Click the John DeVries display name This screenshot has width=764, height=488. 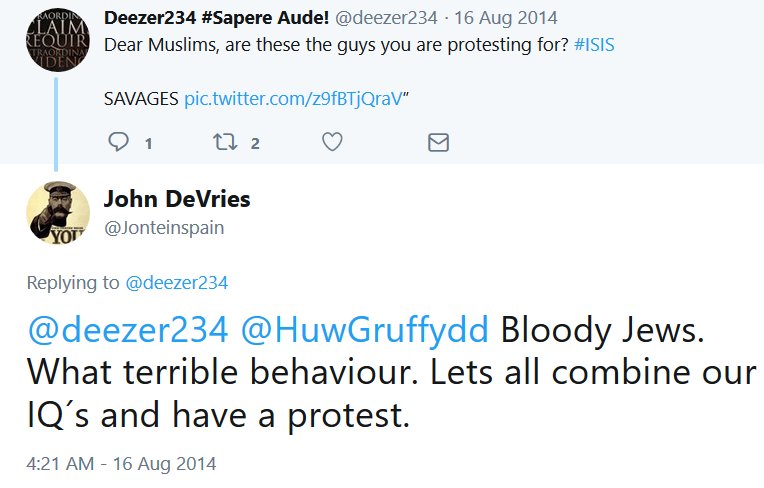point(177,199)
